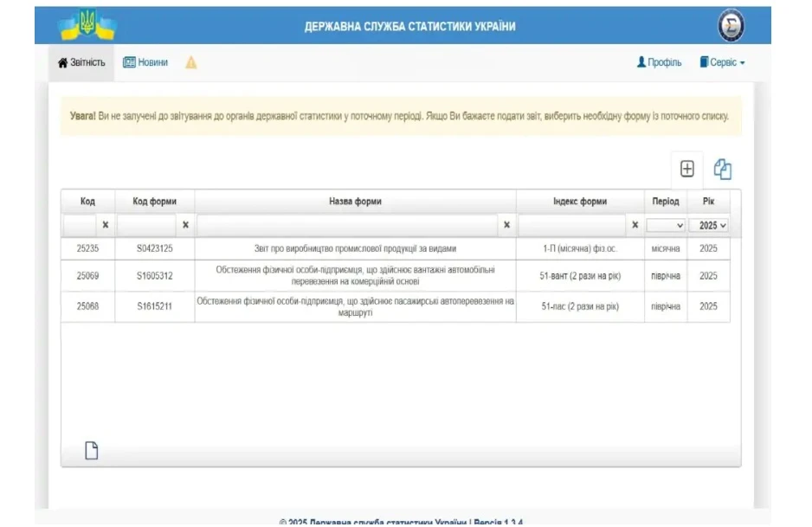The width and height of the screenshot is (812, 527).
Task: Sort by the Код форми column header
Action: pos(154,202)
